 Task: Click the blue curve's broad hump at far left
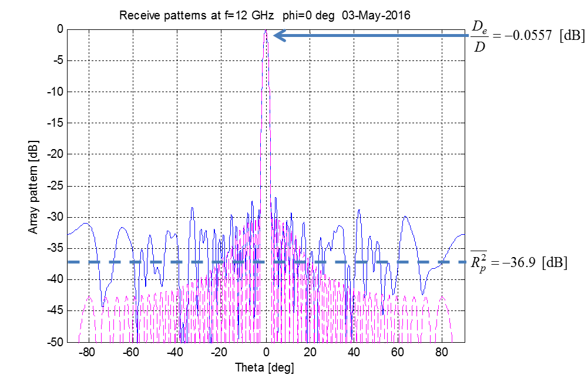click(86, 223)
